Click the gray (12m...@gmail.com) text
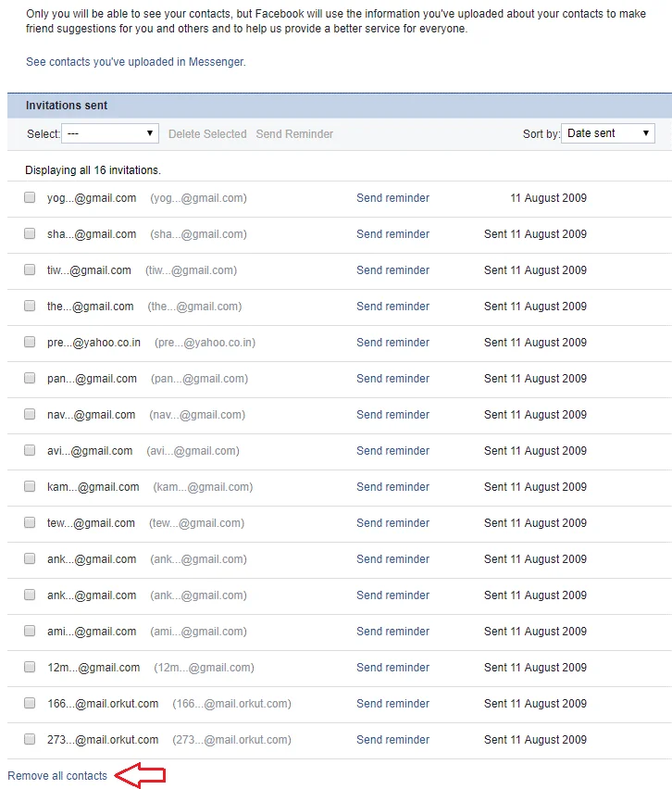 tap(204, 668)
